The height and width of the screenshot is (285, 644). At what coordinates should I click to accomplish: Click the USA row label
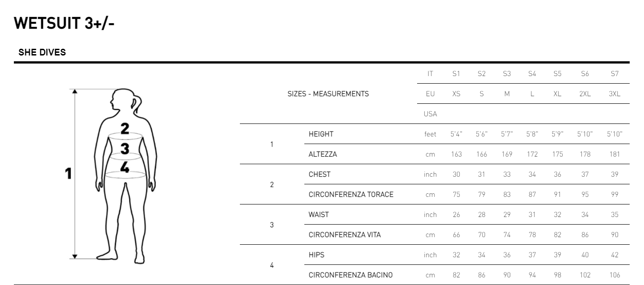tap(430, 114)
